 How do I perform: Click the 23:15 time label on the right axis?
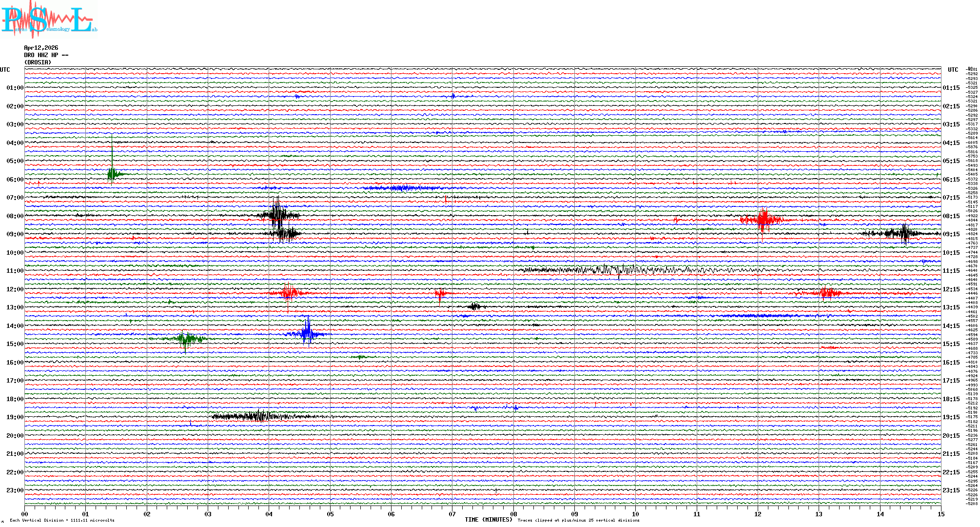pyautogui.click(x=951, y=490)
